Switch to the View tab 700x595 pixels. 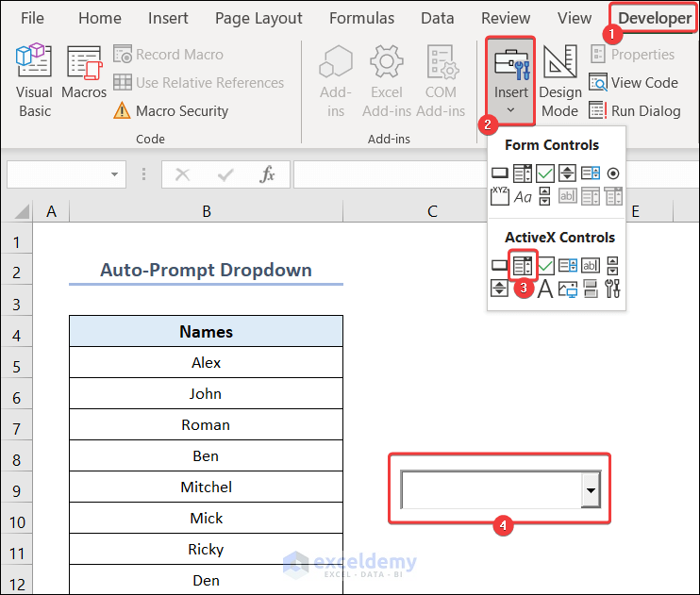(x=575, y=18)
